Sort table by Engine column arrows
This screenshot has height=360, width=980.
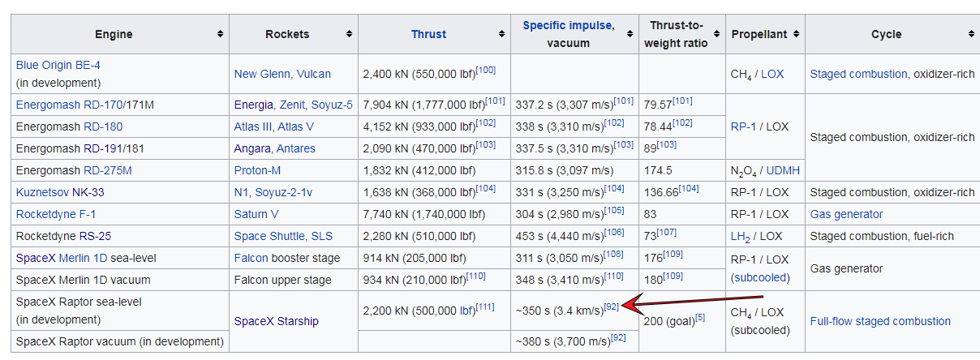[220, 34]
